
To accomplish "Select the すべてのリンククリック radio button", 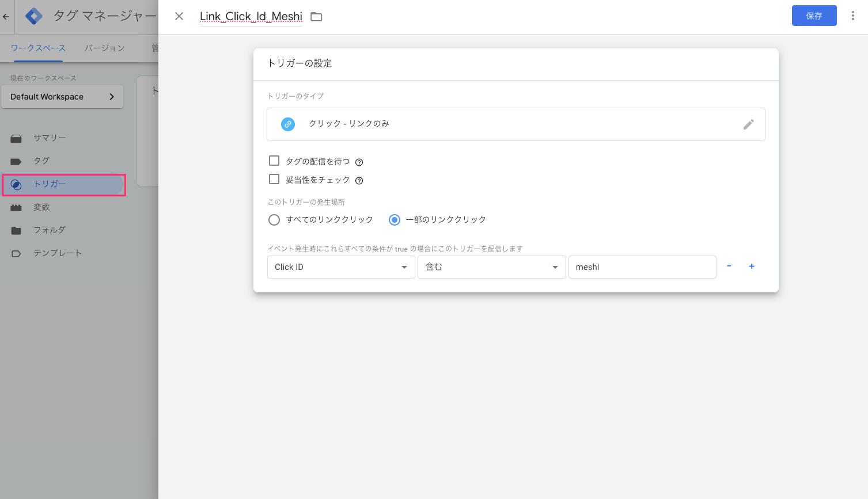I will 274,219.
